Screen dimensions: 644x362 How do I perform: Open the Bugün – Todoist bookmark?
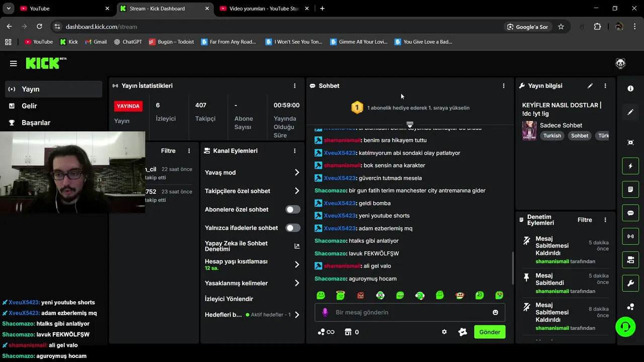coord(171,42)
